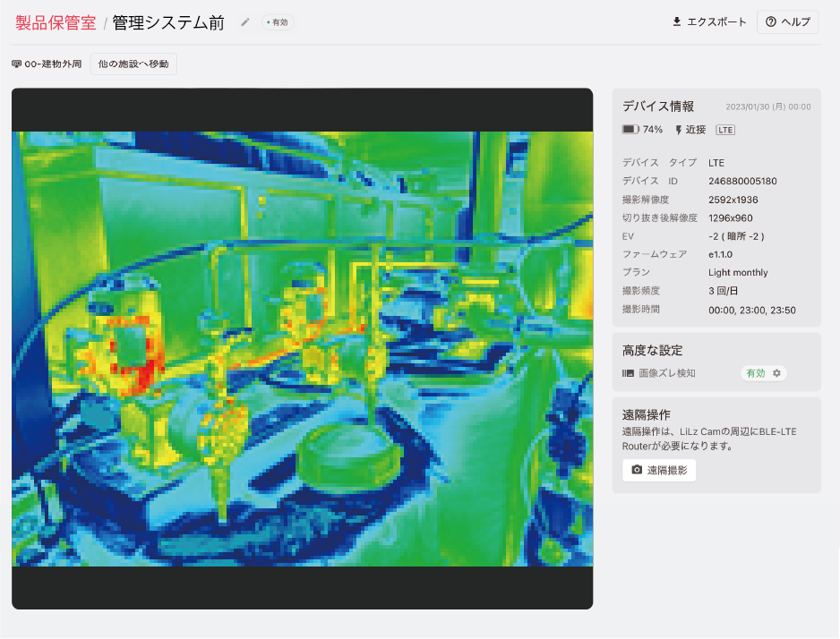Open ヘルプ
Screen dimensions: 840x639
[788, 22]
